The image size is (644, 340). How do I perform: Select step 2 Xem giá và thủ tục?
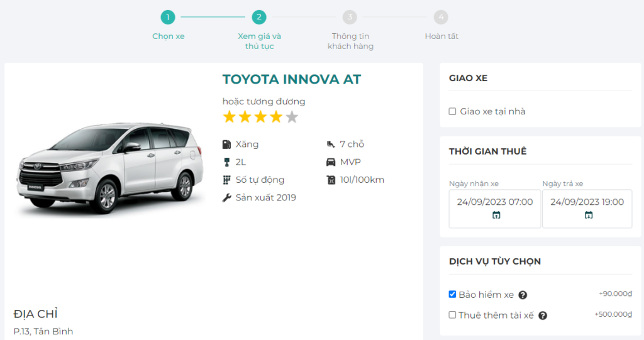point(259,18)
